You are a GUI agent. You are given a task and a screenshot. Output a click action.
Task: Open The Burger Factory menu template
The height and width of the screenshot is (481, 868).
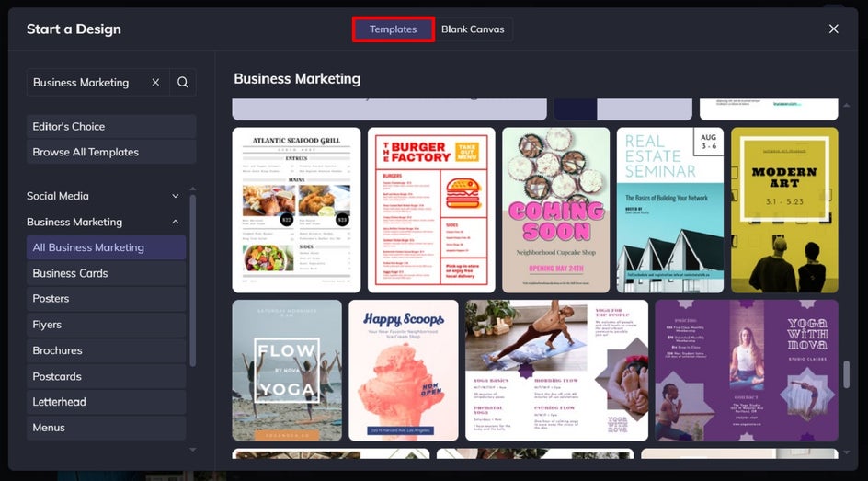431,210
